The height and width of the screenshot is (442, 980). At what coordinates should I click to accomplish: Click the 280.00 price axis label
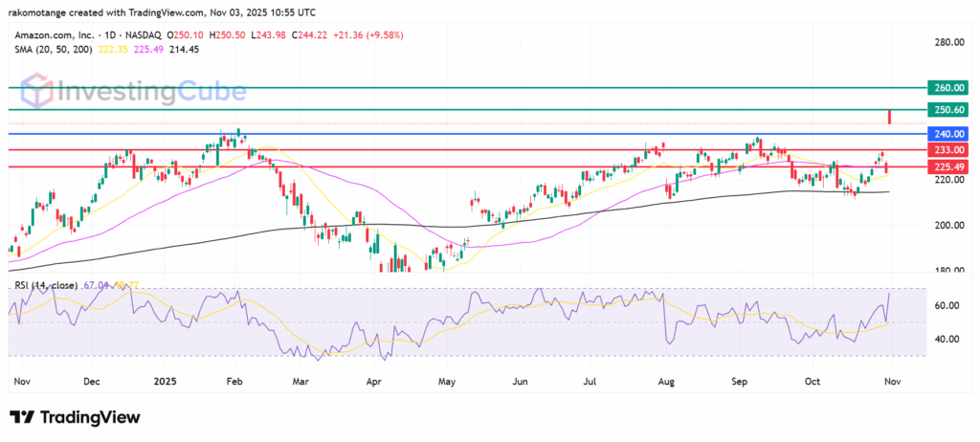947,43
